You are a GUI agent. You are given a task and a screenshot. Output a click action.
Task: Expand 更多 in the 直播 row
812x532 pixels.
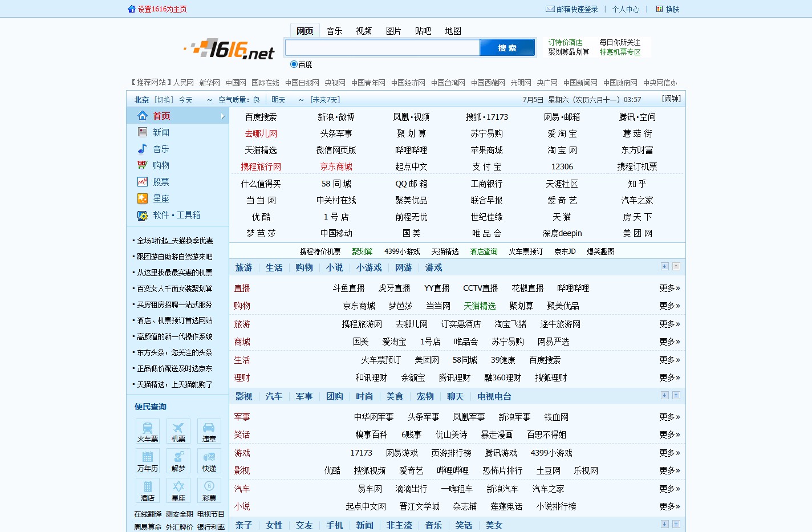tap(669, 288)
